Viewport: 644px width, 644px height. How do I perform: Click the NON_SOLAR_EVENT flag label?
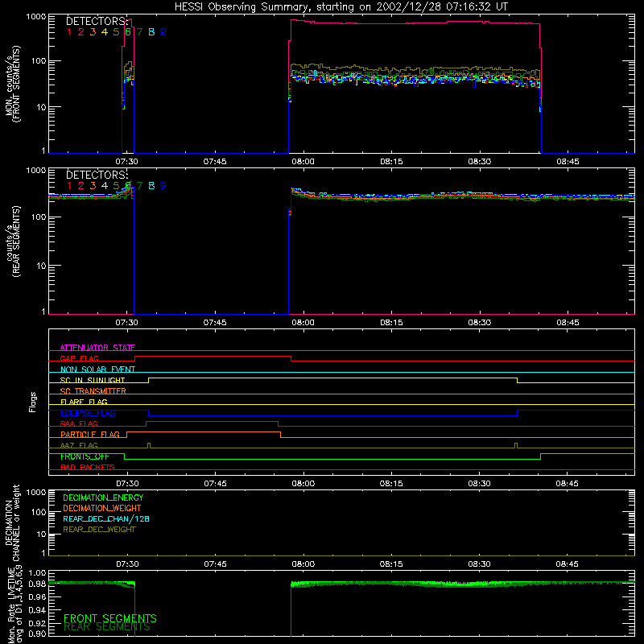(97, 369)
